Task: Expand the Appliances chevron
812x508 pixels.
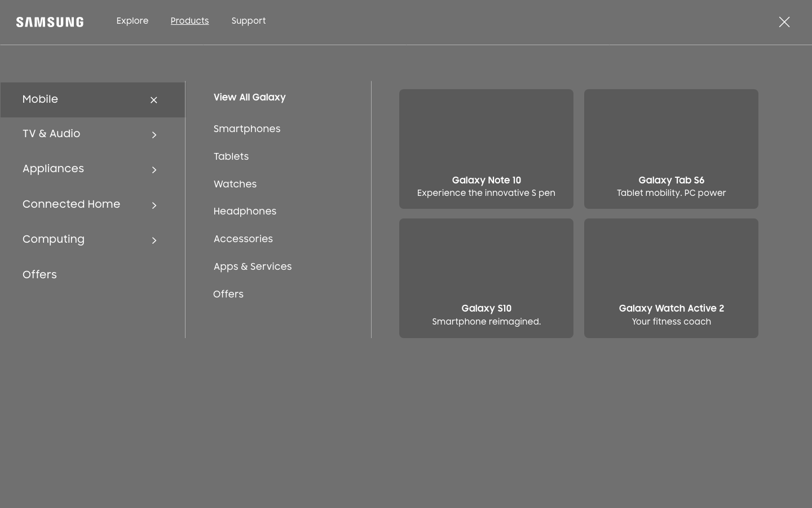Action: click(x=154, y=170)
